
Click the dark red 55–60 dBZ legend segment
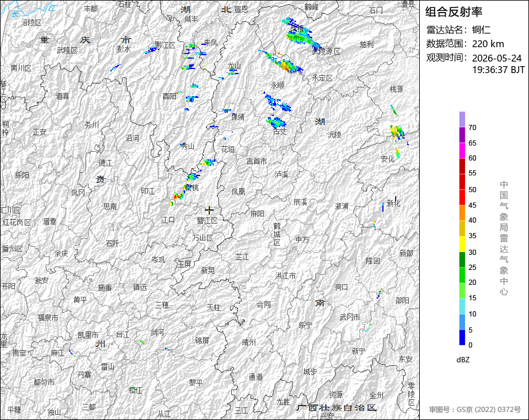click(x=462, y=166)
